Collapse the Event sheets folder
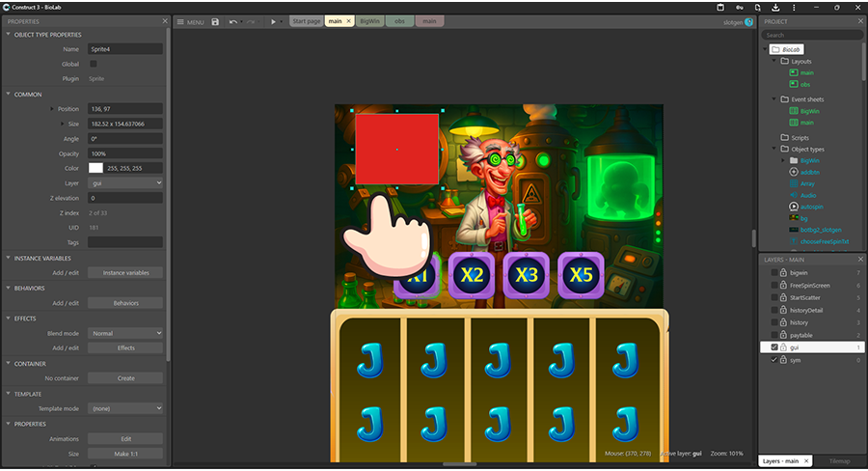 coord(773,99)
